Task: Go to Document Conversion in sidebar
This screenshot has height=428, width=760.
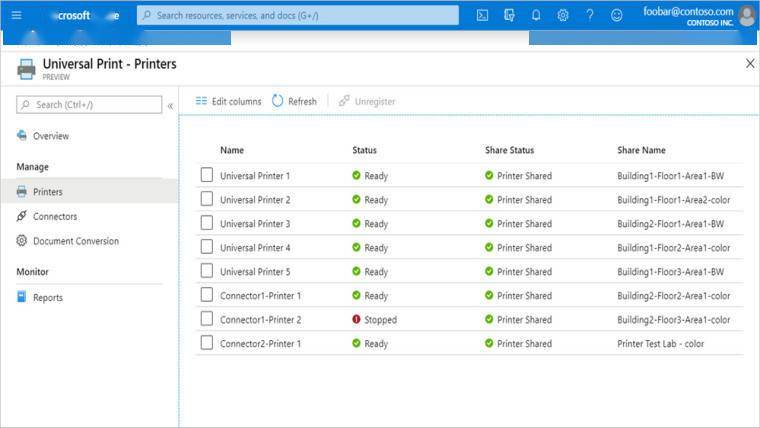Action: point(75,241)
